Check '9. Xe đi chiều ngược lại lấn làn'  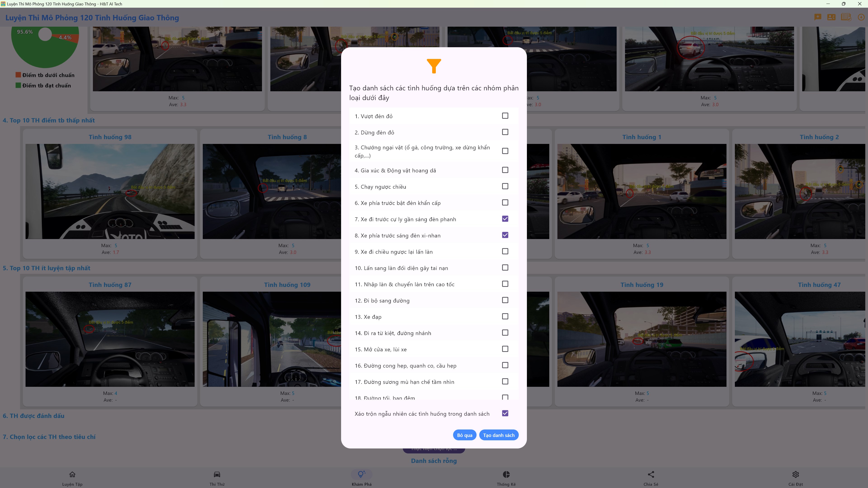tap(505, 251)
